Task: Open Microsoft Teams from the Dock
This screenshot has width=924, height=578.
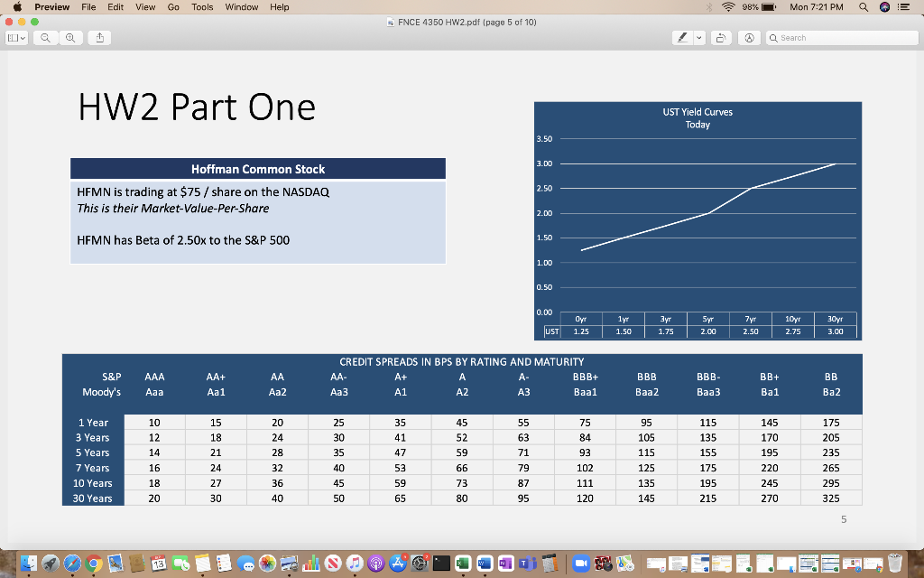Action: [528, 564]
